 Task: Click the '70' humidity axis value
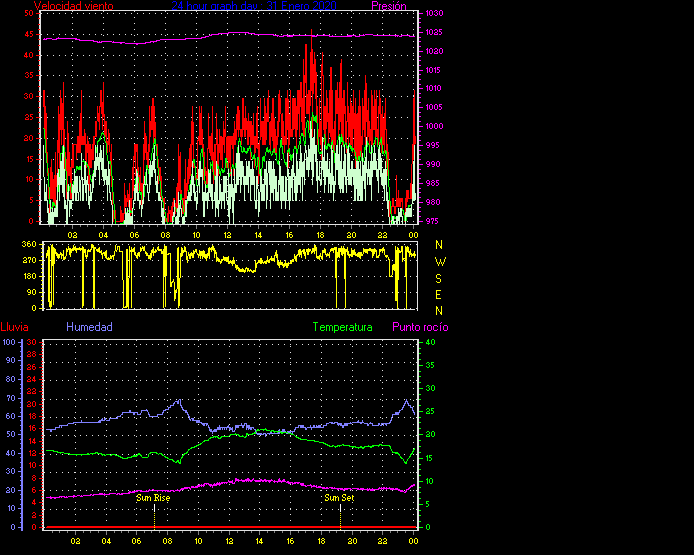[x=10, y=398]
